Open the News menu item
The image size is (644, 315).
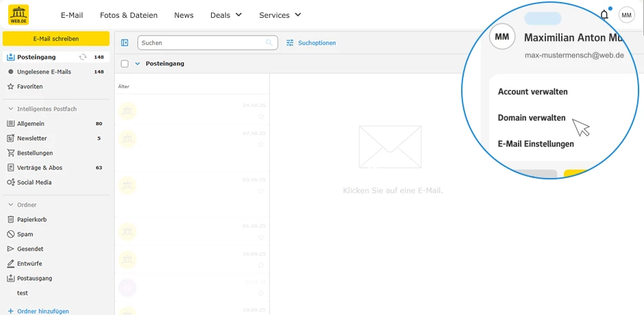tap(184, 15)
